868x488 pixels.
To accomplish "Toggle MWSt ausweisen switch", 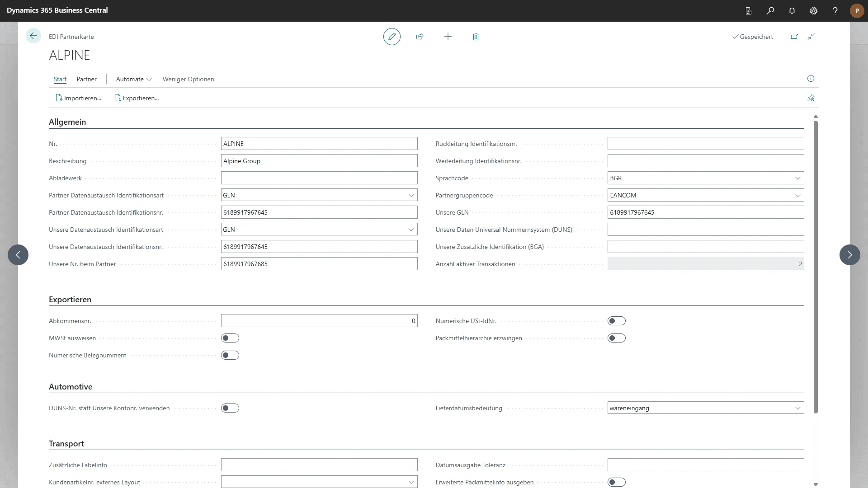I will [230, 338].
